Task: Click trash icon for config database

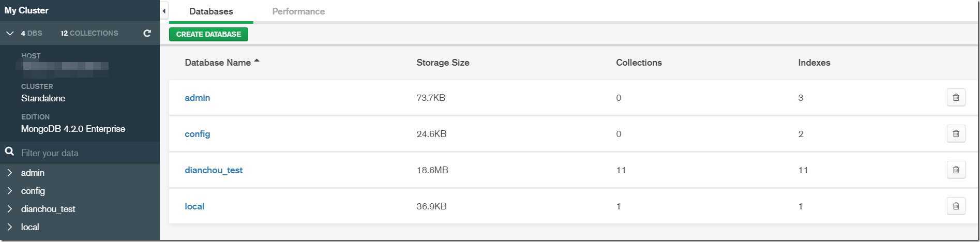Action: point(956,133)
